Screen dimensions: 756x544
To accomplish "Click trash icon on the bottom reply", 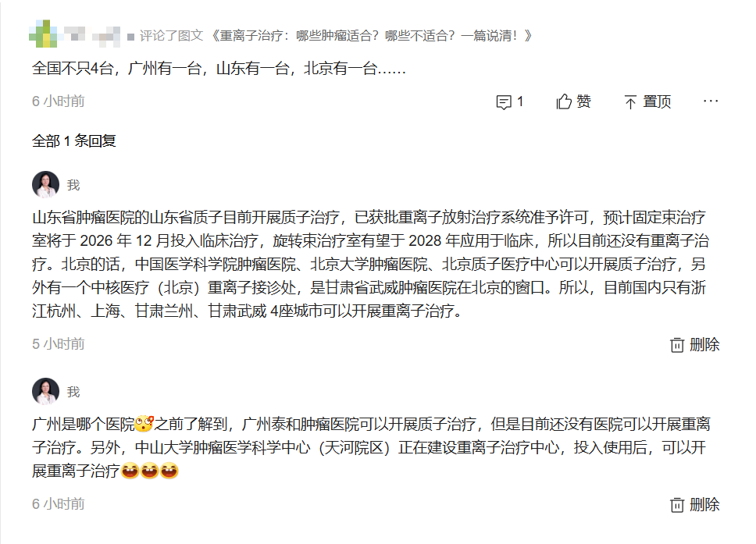I will click(677, 505).
